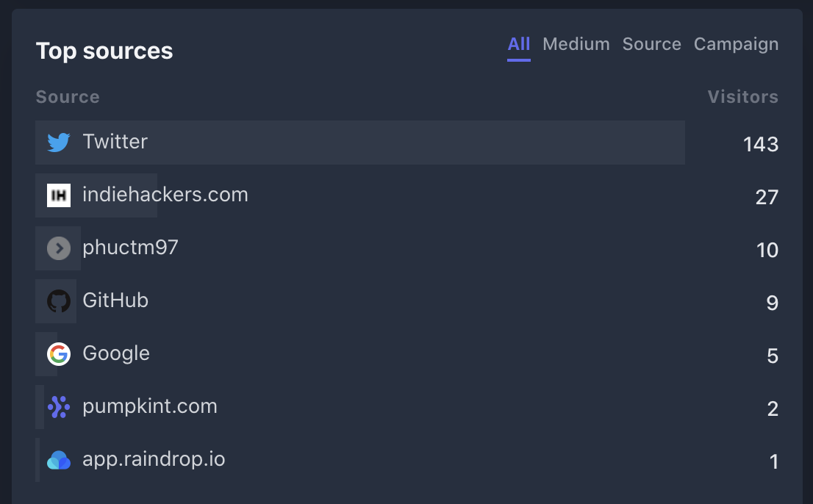The image size is (813, 504).
Task: Click the pumpkint.com purple icon
Action: tap(59, 407)
